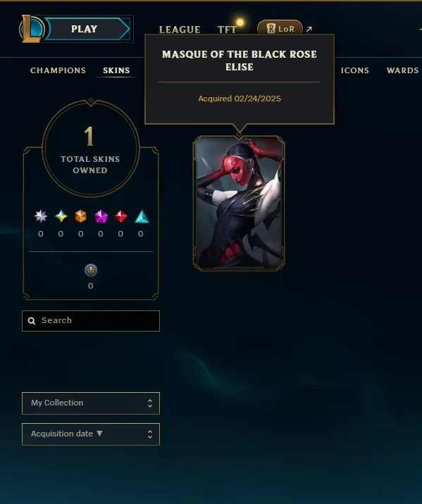The width and height of the screenshot is (422, 504).
Task: Open the Acquisition date sort dropdown
Action: click(x=91, y=434)
